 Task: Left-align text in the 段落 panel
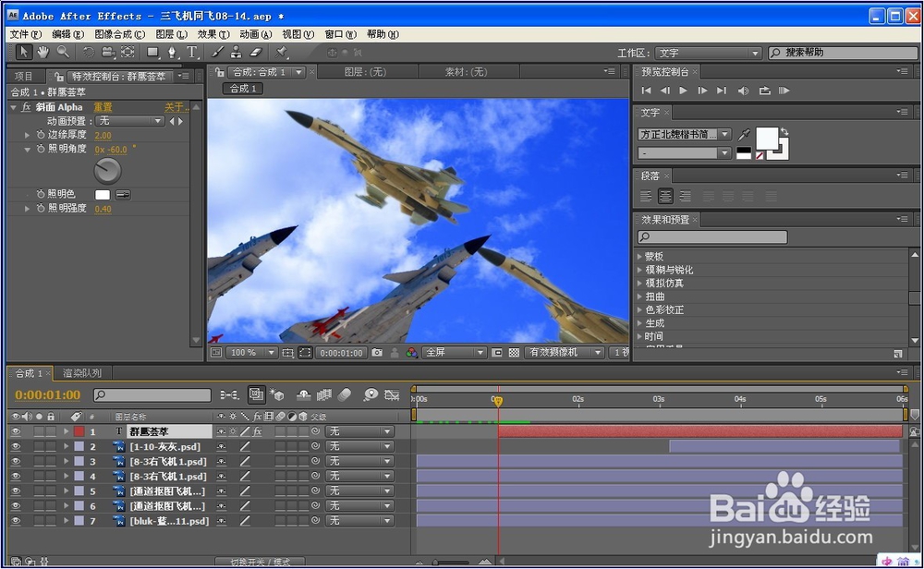[646, 196]
